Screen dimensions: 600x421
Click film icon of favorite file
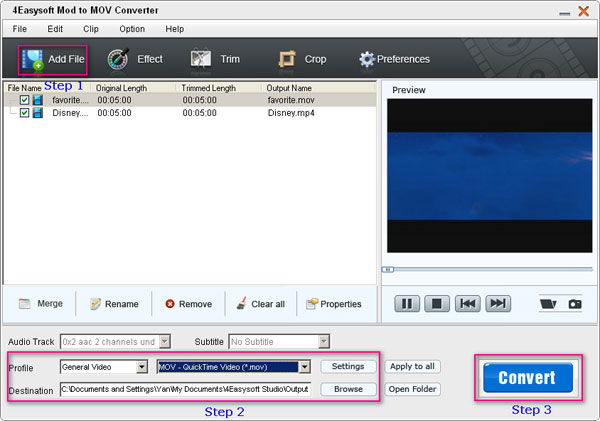(x=38, y=100)
